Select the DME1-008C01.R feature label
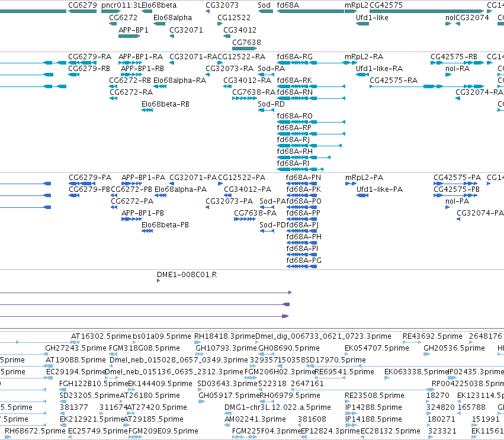This screenshot has height=440, width=504. (x=187, y=275)
